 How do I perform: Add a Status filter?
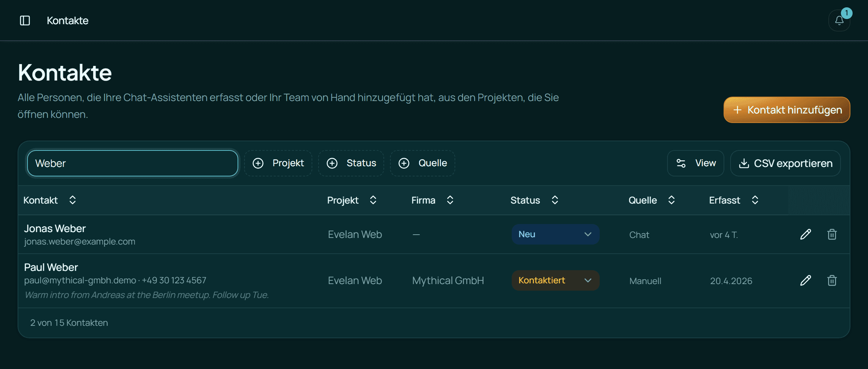(x=351, y=163)
